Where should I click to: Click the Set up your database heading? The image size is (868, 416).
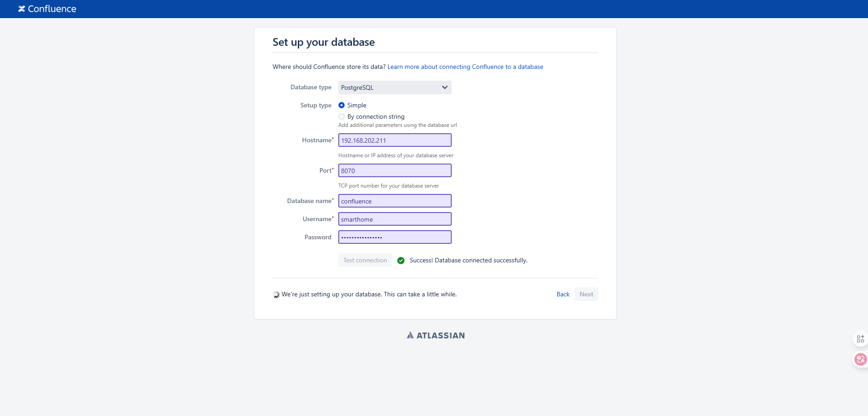point(323,42)
